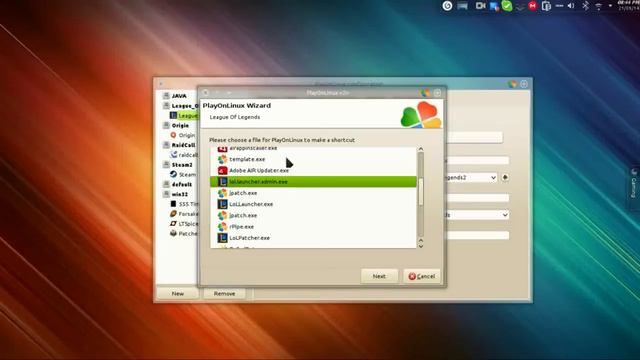
Task: Click the rPipe.exe clover icon
Action: point(222,227)
